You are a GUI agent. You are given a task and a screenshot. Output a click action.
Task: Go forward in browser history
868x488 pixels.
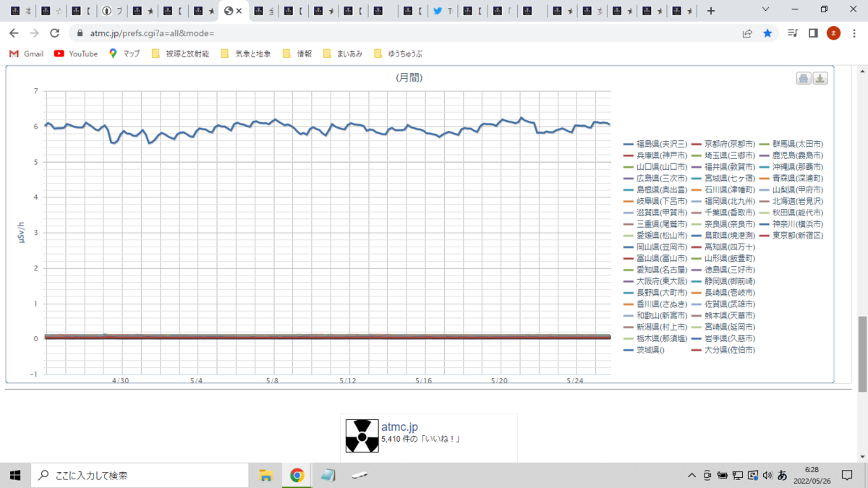34,33
